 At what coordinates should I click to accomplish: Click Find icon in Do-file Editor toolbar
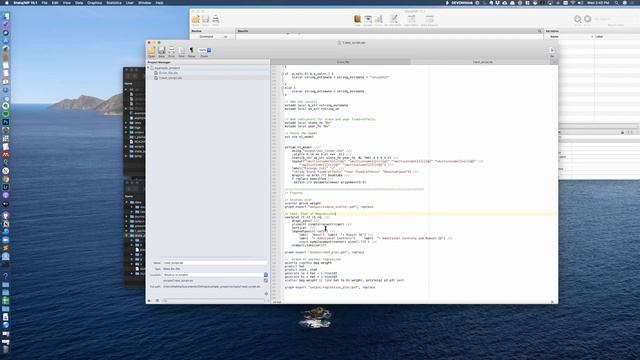(181, 51)
